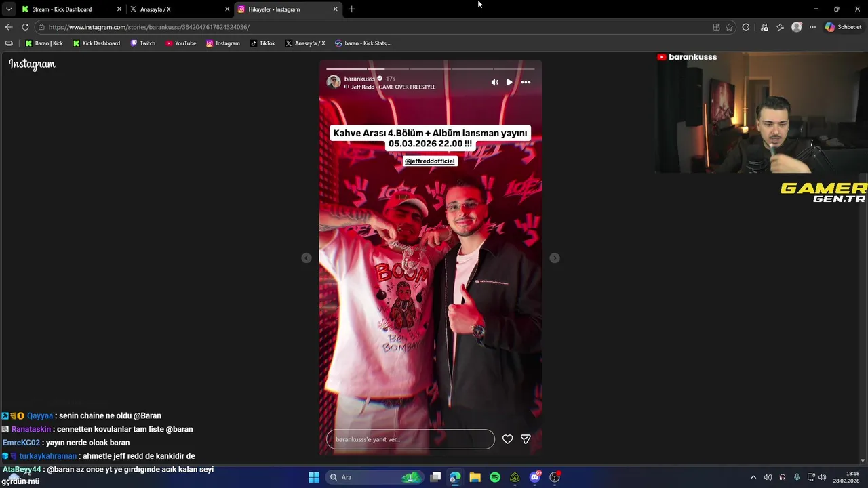Close the Hikayeler Instagram tab

(335, 9)
